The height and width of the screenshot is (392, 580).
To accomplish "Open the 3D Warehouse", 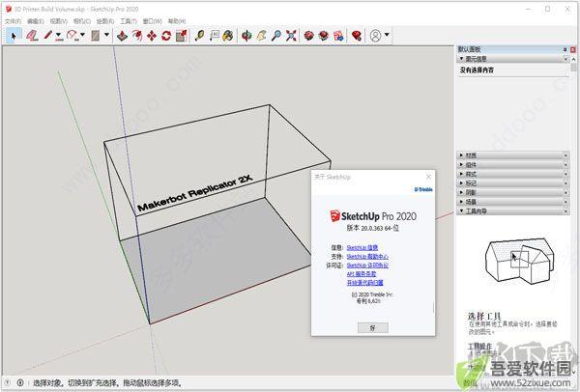I will [309, 36].
